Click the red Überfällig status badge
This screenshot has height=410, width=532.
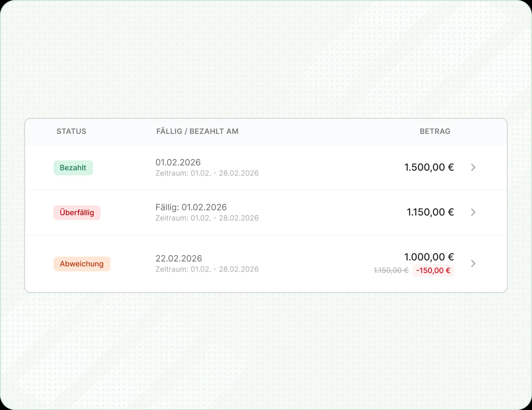pyautogui.click(x=77, y=212)
